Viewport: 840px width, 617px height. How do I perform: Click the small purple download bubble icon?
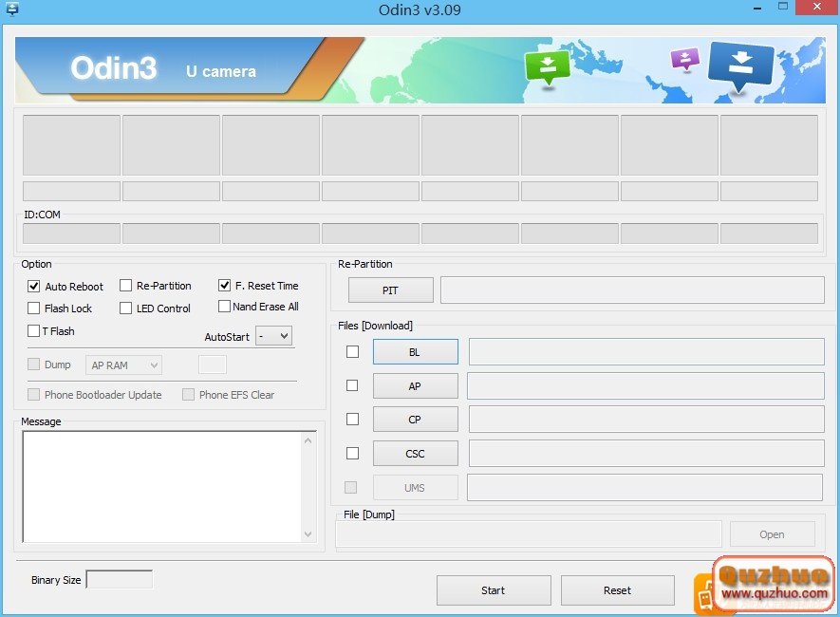click(683, 60)
